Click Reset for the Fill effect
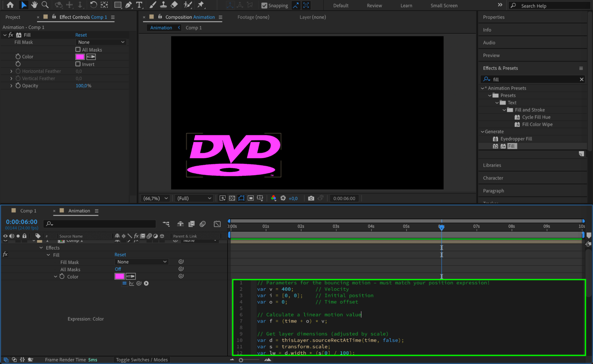The width and height of the screenshot is (593, 364). point(81,35)
